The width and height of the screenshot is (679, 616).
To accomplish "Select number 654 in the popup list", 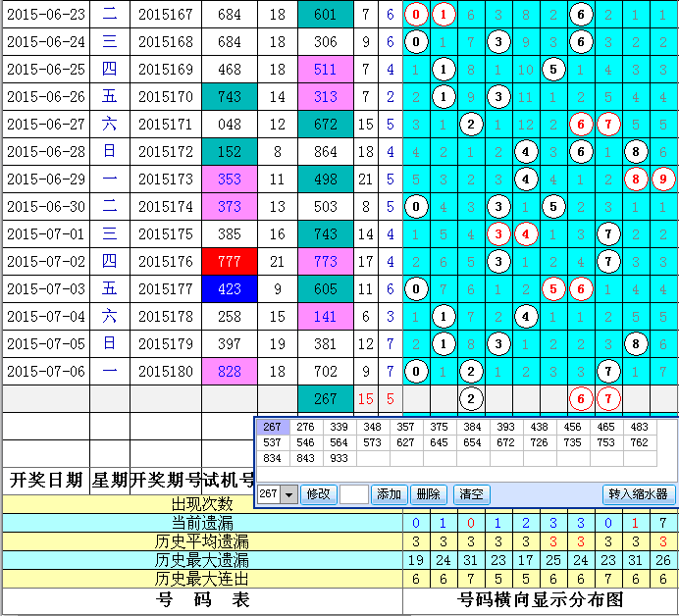I will pos(472,442).
